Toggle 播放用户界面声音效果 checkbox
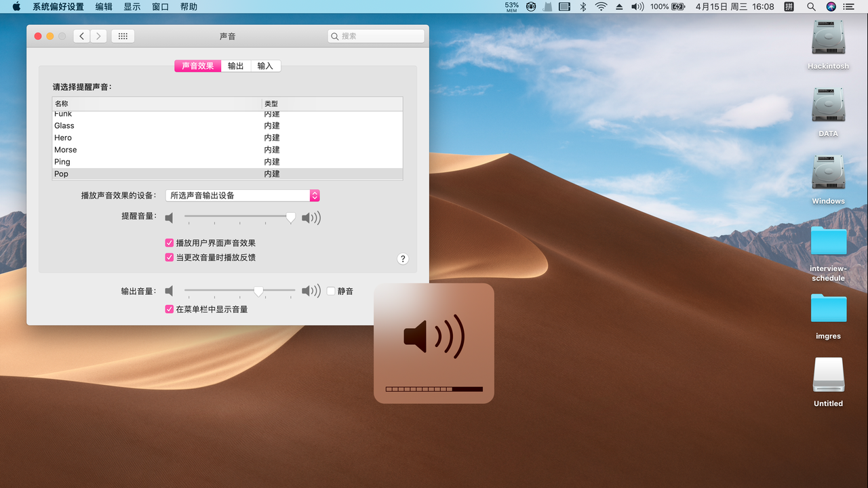 tap(170, 243)
